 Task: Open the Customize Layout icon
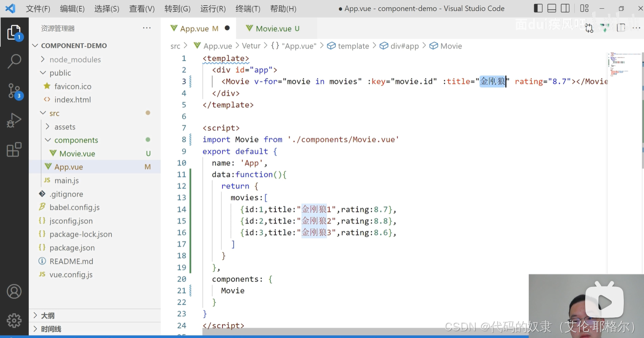click(x=584, y=8)
